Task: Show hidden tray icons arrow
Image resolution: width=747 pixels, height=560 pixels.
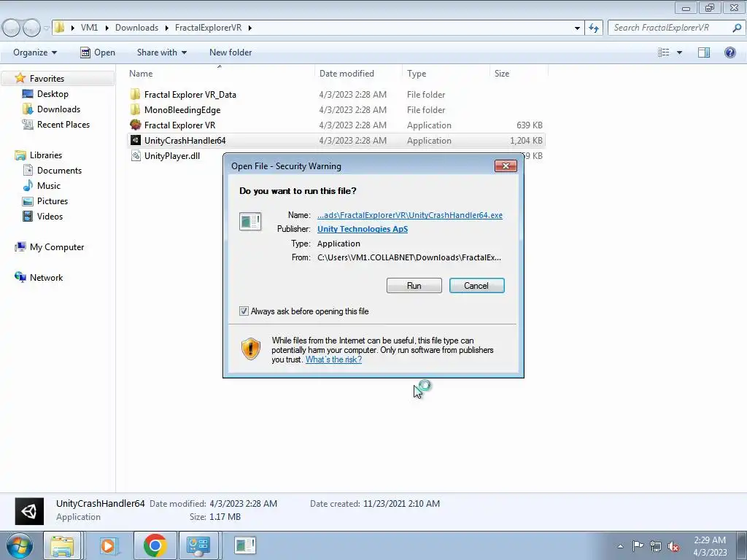Action: click(620, 547)
